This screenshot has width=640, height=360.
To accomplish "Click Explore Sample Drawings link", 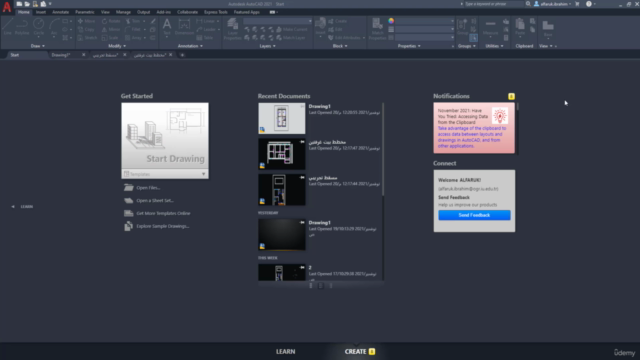I will click(x=162, y=226).
